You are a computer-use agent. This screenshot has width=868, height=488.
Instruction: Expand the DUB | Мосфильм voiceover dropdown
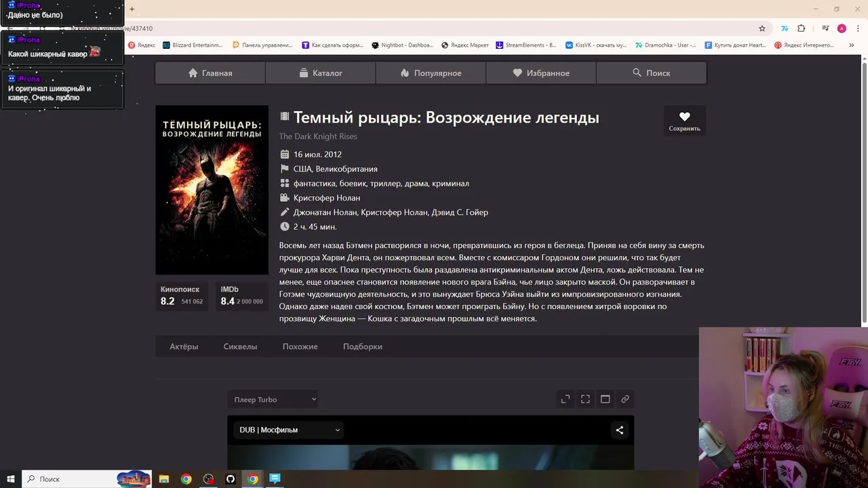point(288,430)
